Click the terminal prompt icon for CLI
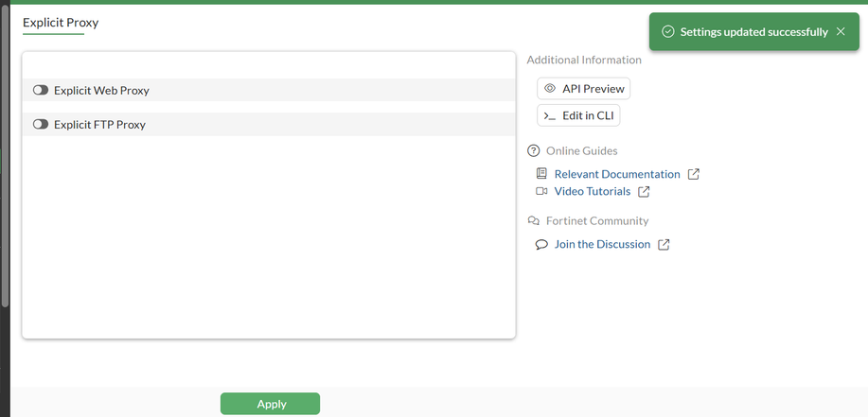Screen dimensions: 868x417 click(x=550, y=115)
